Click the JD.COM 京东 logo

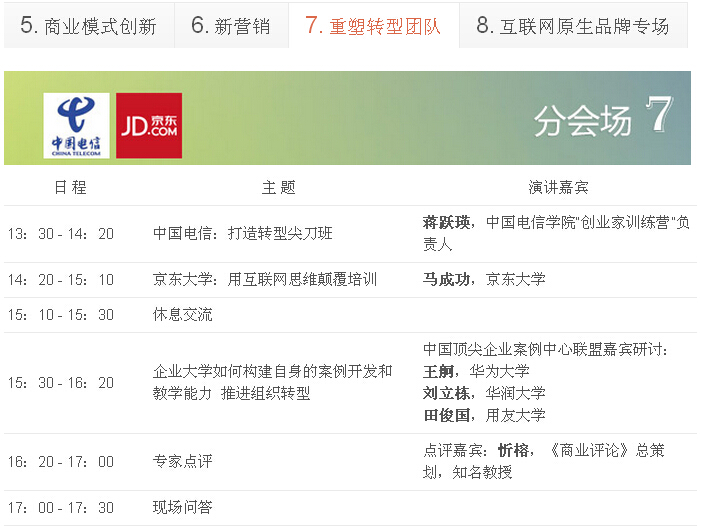pos(149,126)
